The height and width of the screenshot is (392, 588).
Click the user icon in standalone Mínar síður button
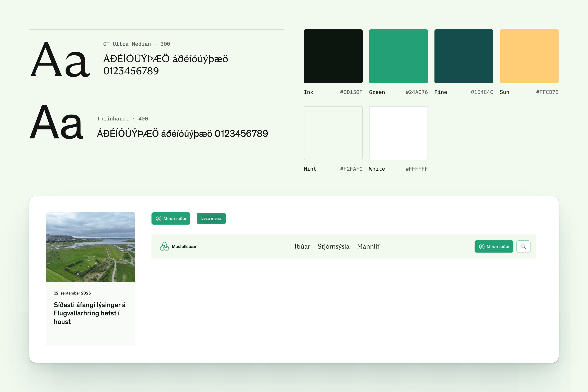tap(159, 218)
